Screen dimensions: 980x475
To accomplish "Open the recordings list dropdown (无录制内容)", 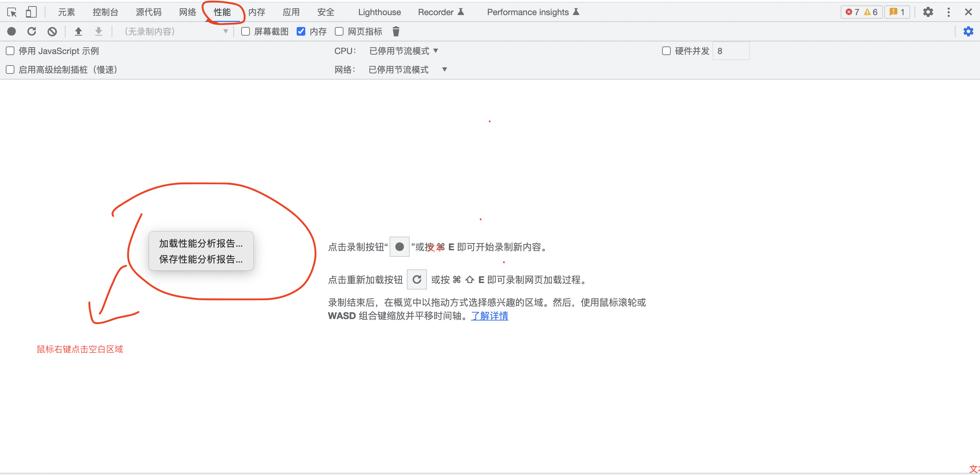I will (175, 31).
